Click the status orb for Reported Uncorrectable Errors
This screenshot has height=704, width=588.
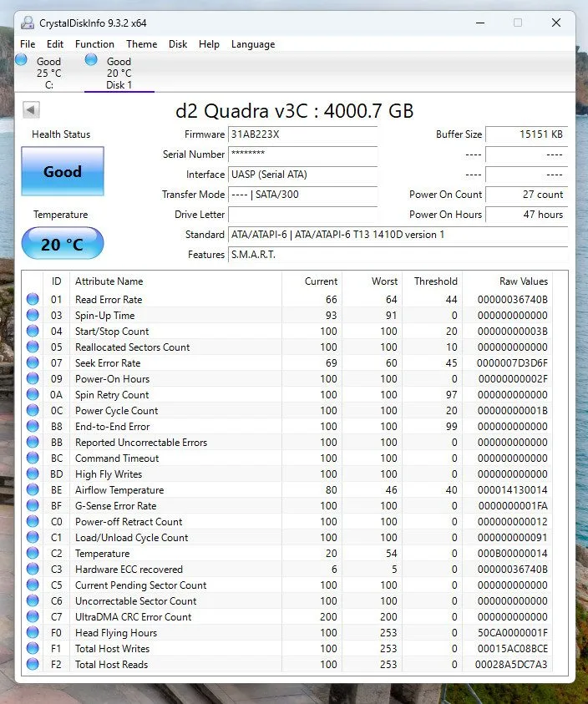33,442
